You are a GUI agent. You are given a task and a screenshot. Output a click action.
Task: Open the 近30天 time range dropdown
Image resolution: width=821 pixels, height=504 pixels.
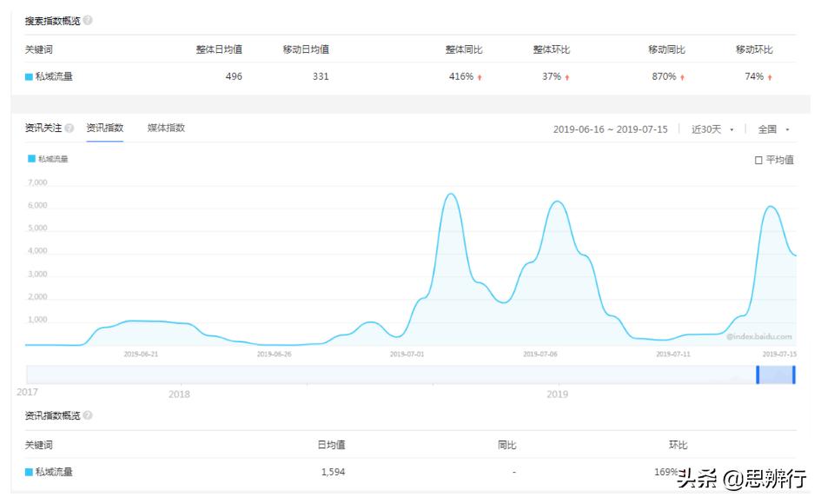(x=712, y=128)
